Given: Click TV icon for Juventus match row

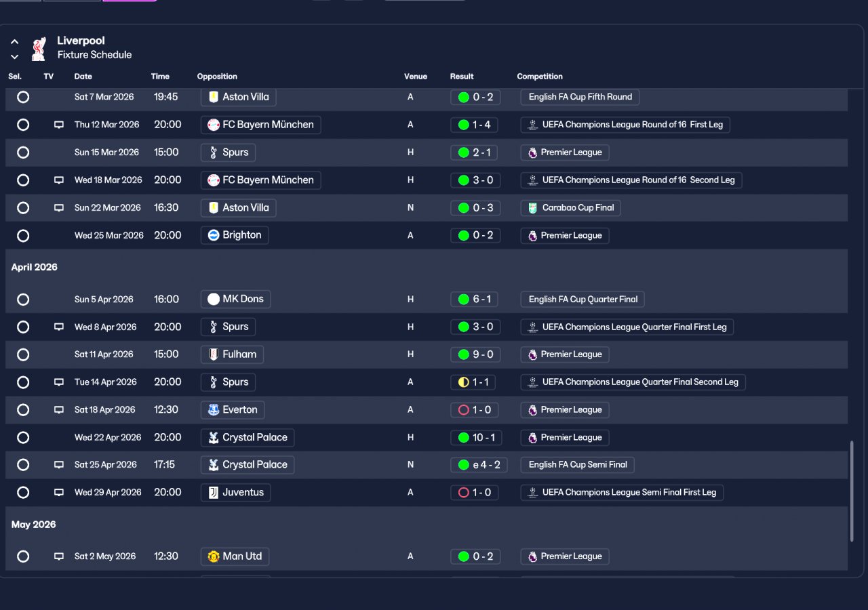Looking at the screenshot, I should (59, 493).
